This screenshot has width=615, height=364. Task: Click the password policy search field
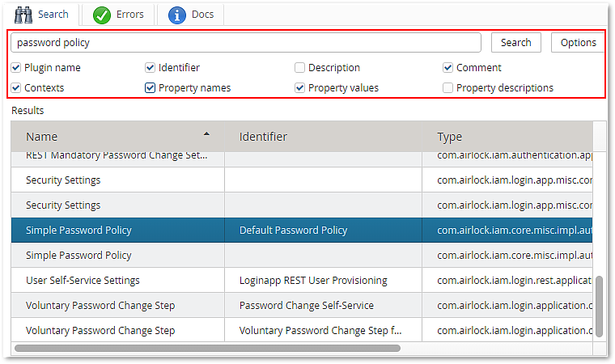(x=247, y=43)
